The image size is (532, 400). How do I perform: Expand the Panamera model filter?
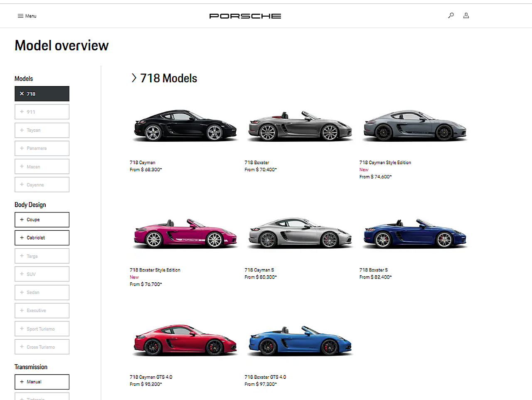[x=42, y=148]
